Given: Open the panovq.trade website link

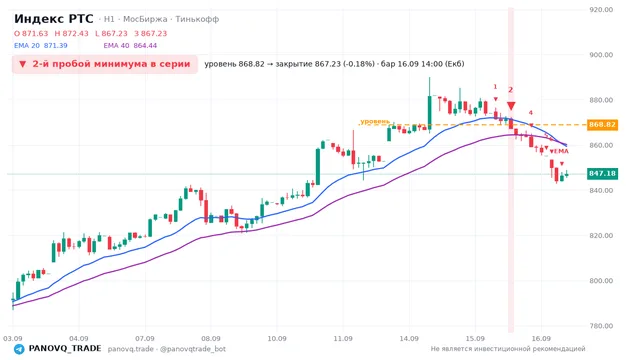Looking at the screenshot, I should click(x=131, y=349).
